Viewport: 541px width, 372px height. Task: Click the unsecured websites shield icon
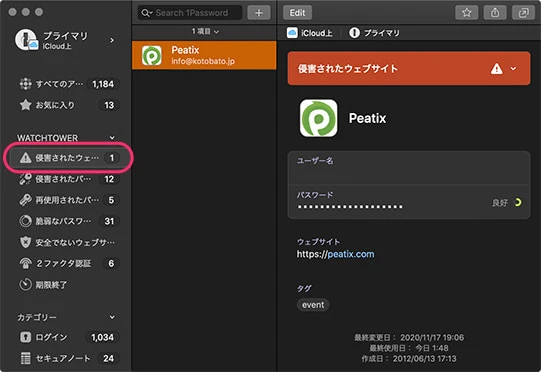[26, 242]
